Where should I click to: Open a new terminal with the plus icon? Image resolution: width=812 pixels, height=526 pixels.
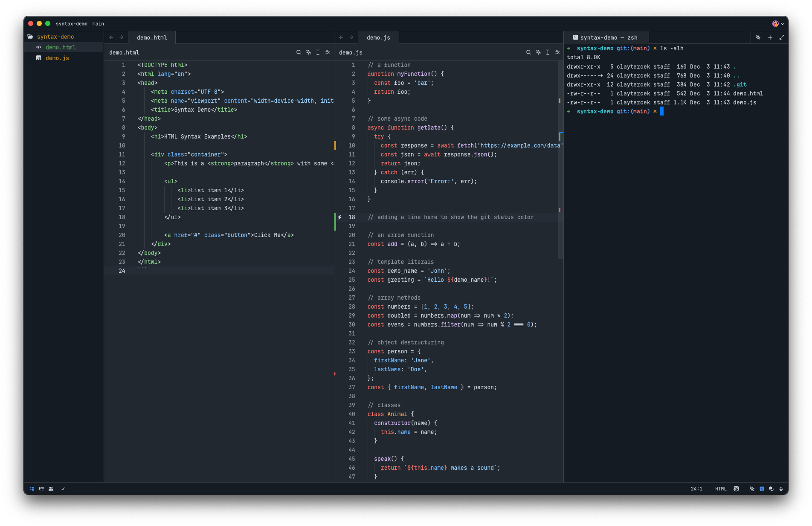point(770,38)
